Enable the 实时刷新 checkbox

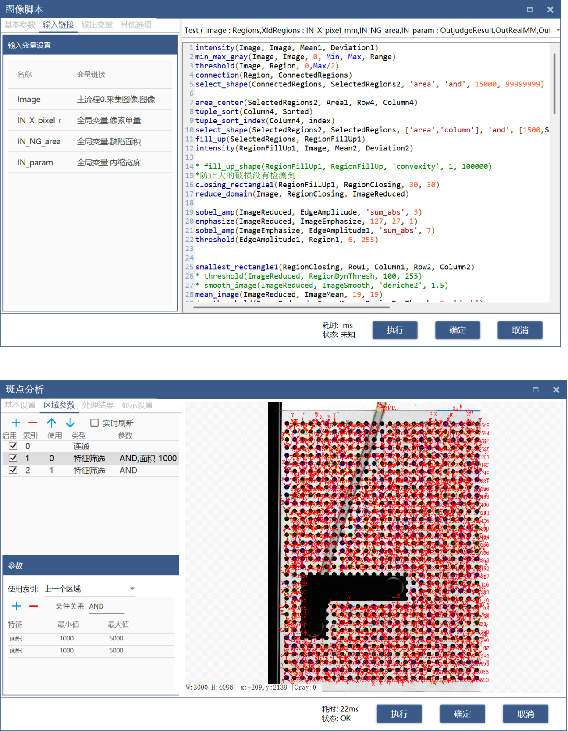coord(94,423)
